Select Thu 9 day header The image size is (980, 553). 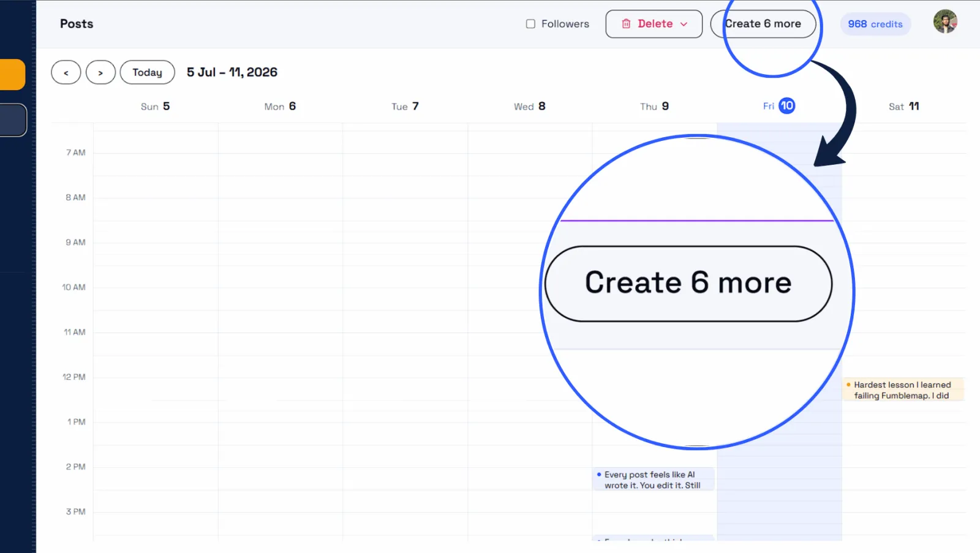(x=654, y=107)
